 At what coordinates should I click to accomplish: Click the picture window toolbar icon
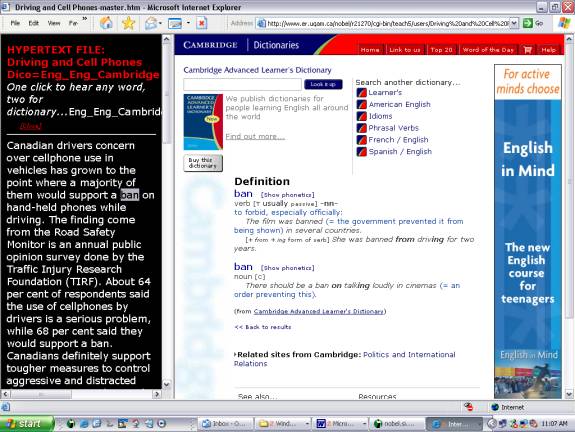tap(175, 23)
